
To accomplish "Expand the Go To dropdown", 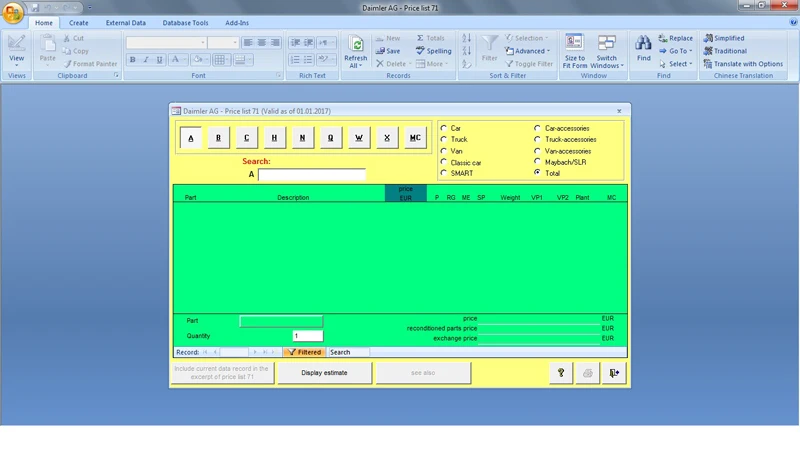I will [690, 51].
